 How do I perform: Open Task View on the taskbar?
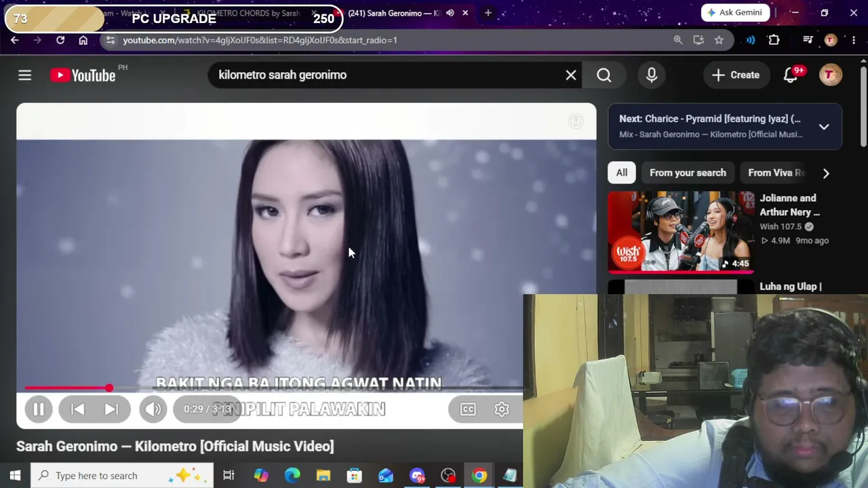229,476
